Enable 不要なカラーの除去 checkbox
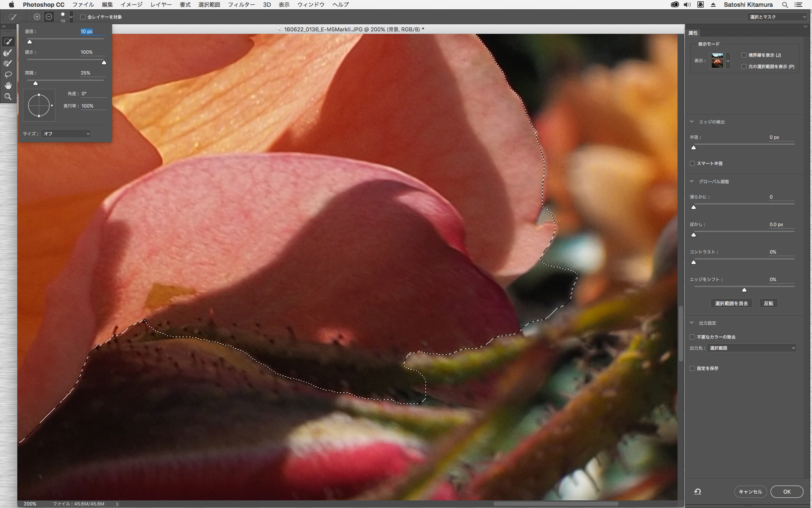This screenshot has height=508, width=812. coord(692,337)
